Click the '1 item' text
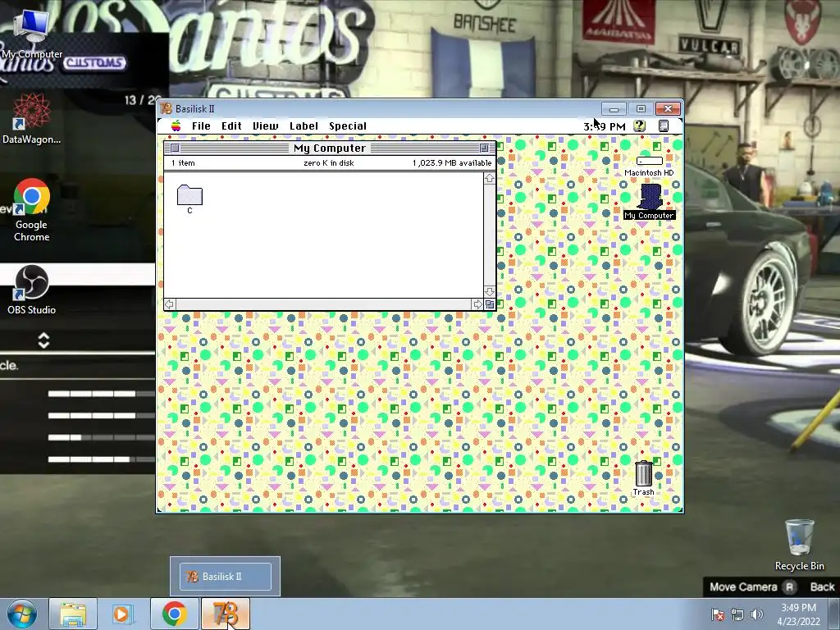 coord(183,163)
